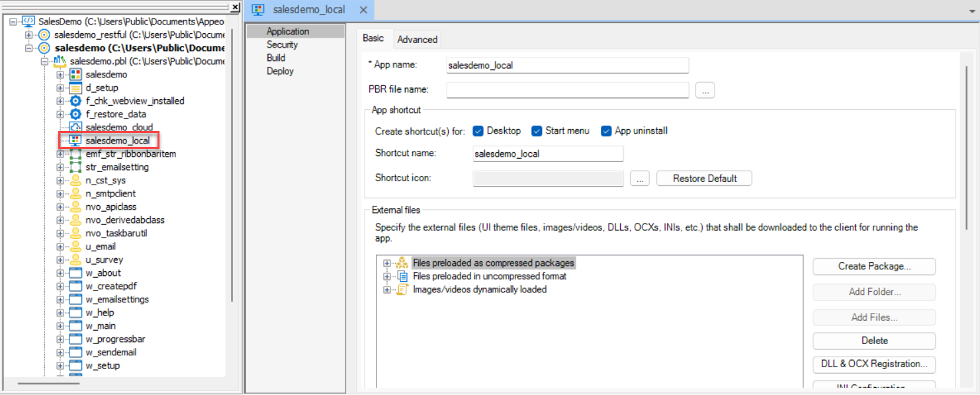Image resolution: width=980 pixels, height=395 pixels.
Task: Click the n_smtpclient user object icon
Action: click(x=75, y=194)
